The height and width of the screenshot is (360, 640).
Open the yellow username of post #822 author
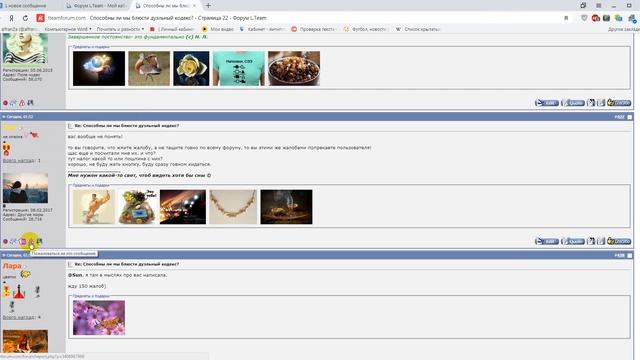(x=9, y=127)
